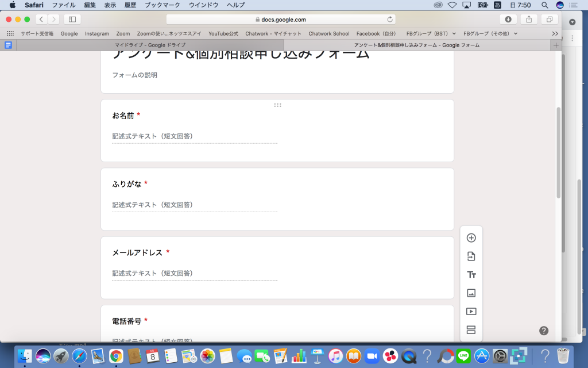Open LINE app in the Dock

point(463,355)
